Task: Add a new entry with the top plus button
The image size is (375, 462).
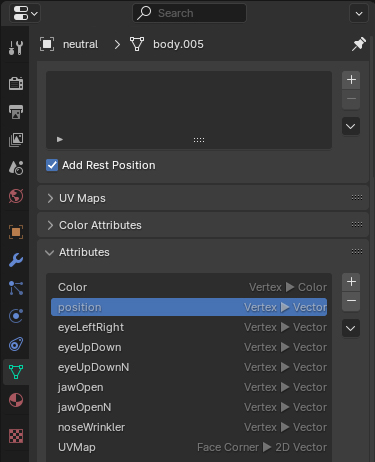Action: [x=351, y=80]
